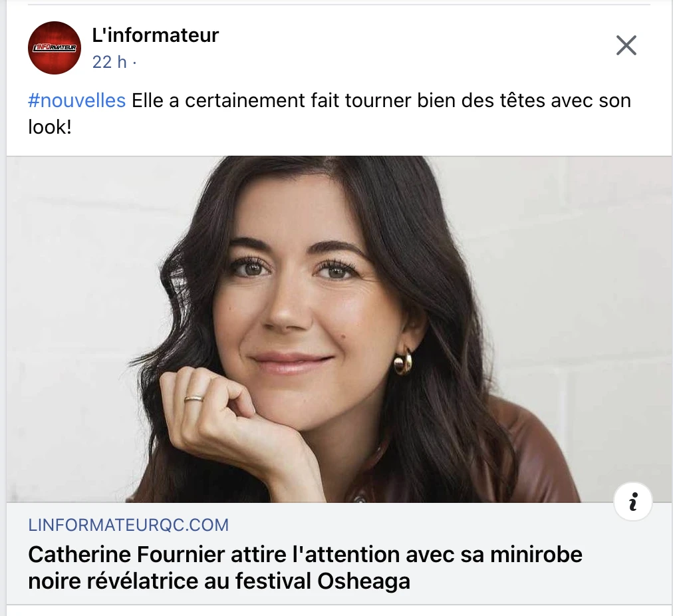Visit the LINFORMATEURQC.COM domain label
Viewport: 673px width, 616px height.
(128, 525)
